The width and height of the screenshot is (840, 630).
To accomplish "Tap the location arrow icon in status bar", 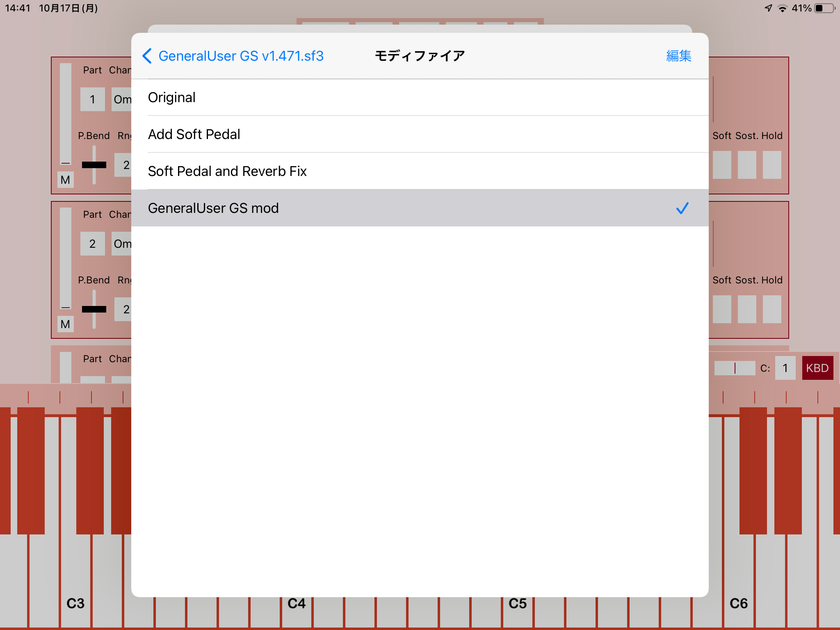I will (768, 8).
